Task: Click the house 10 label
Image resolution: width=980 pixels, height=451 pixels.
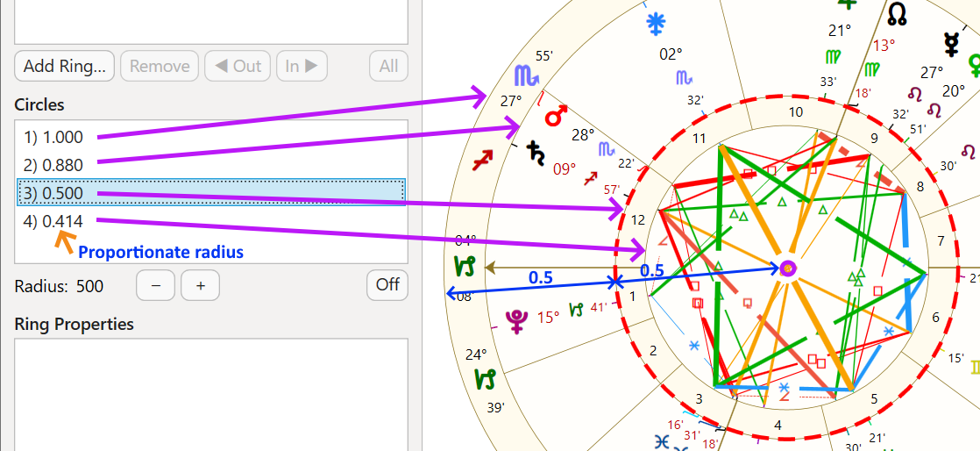Action: click(x=796, y=112)
